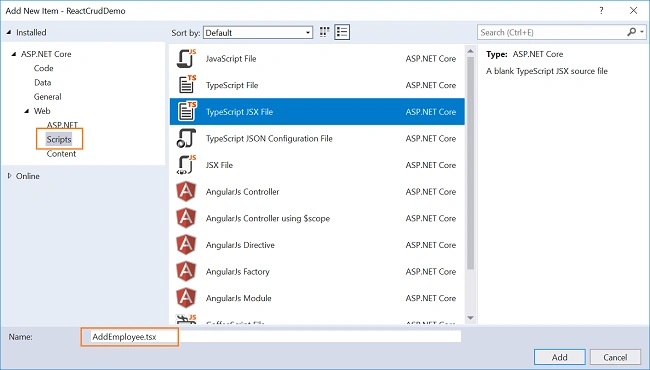Collapse the Installed section
The width and height of the screenshot is (650, 370).
pyautogui.click(x=9, y=32)
